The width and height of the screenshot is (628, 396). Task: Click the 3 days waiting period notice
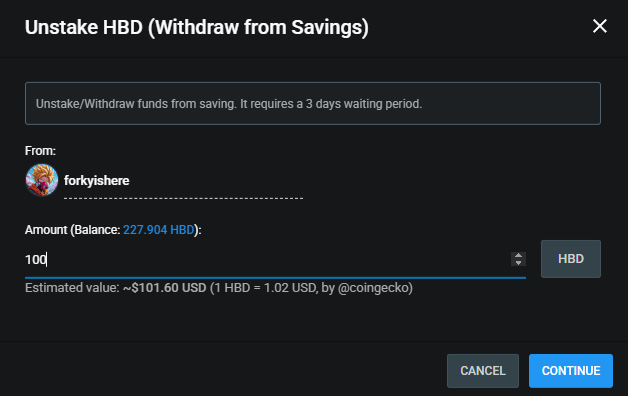(313, 104)
